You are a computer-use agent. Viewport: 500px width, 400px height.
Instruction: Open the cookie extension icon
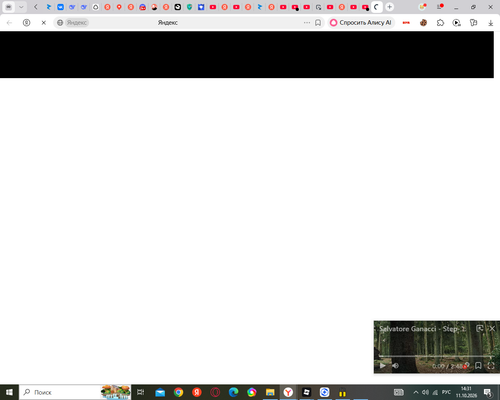click(423, 23)
